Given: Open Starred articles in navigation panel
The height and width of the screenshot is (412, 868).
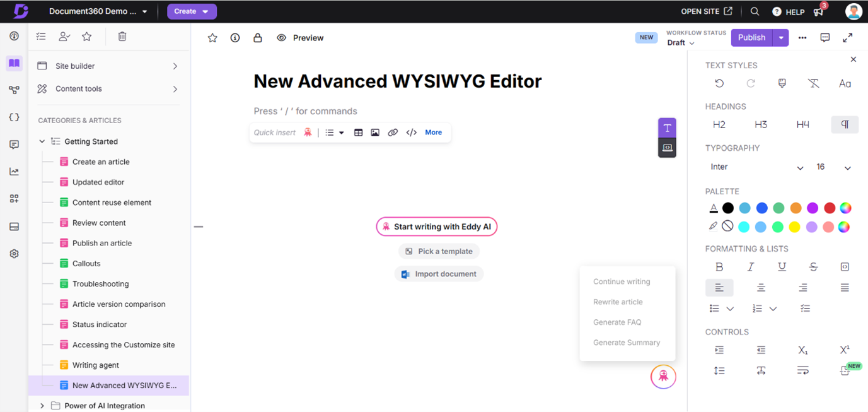Looking at the screenshot, I should (87, 37).
